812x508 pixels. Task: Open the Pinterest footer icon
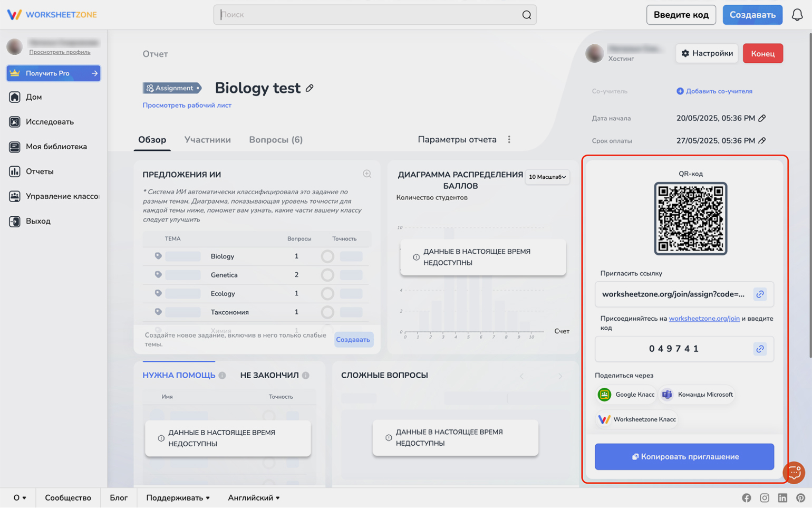[x=800, y=498]
